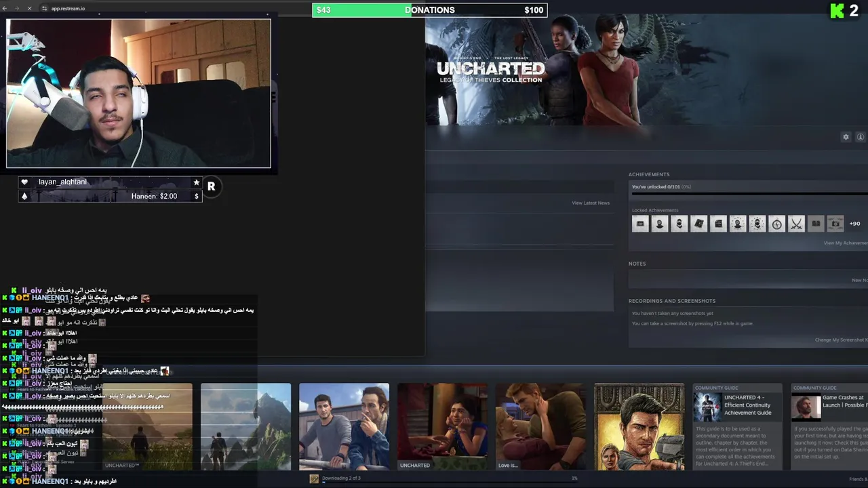Click the text layan_alqhtani in the overlay

click(x=62, y=182)
